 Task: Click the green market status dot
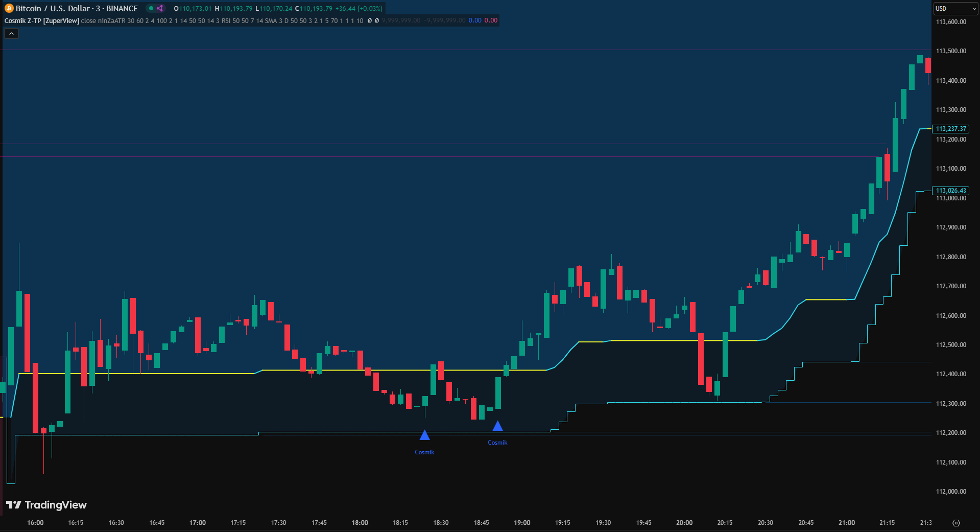coord(151,8)
